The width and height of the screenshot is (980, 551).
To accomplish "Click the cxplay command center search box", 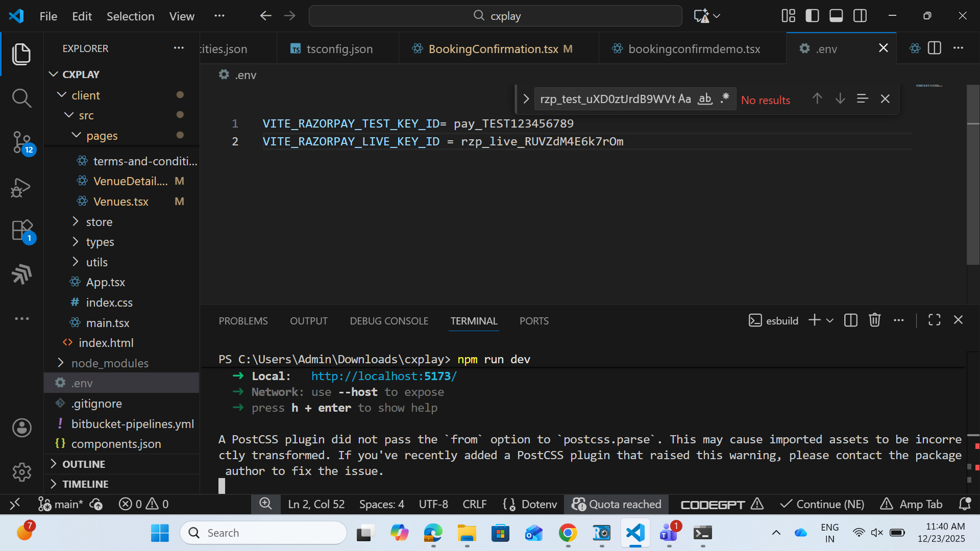I will pos(495,16).
